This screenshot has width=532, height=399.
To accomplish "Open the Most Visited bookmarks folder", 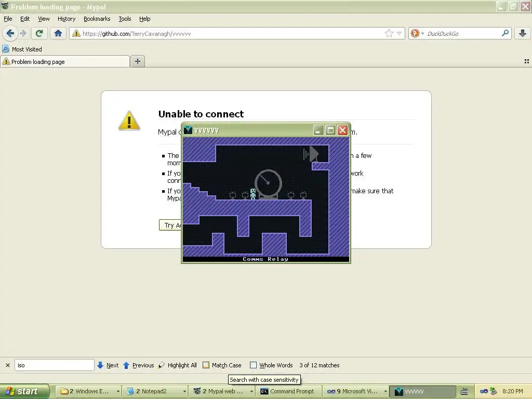I will [22, 49].
